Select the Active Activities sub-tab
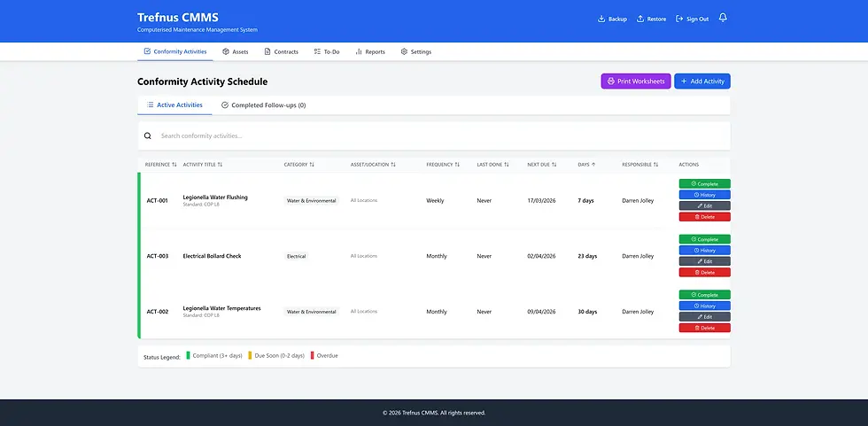This screenshot has height=426, width=868. tap(174, 105)
